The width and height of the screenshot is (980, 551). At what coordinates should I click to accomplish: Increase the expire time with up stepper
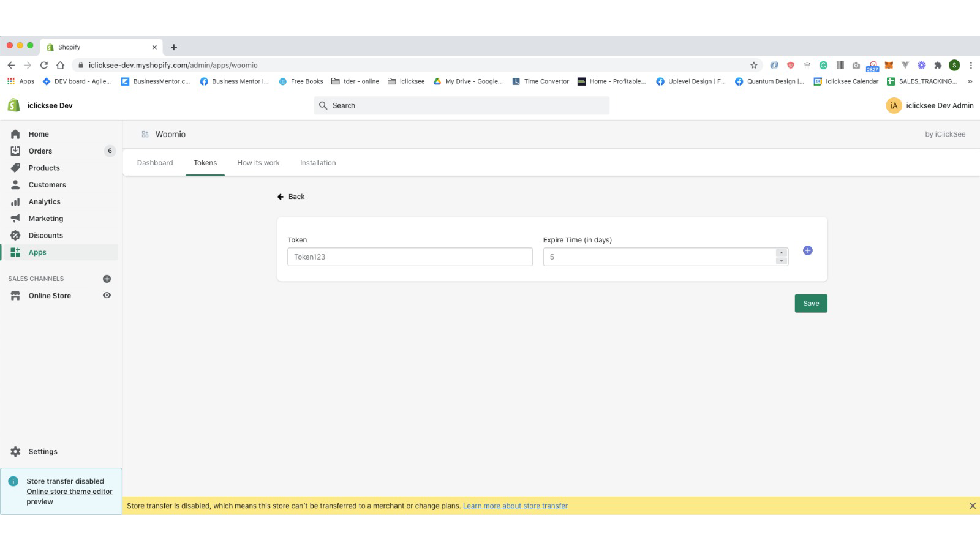click(x=781, y=253)
